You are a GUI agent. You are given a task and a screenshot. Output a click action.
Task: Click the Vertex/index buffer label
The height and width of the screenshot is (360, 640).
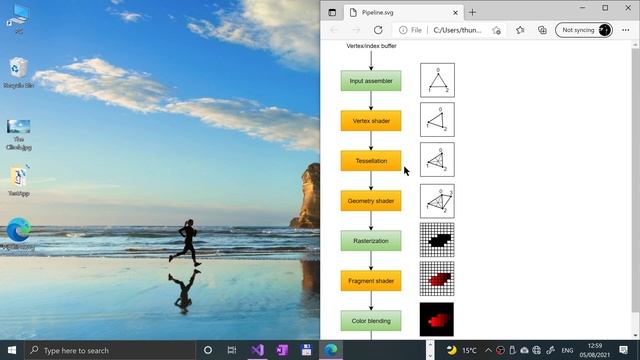tap(371, 46)
